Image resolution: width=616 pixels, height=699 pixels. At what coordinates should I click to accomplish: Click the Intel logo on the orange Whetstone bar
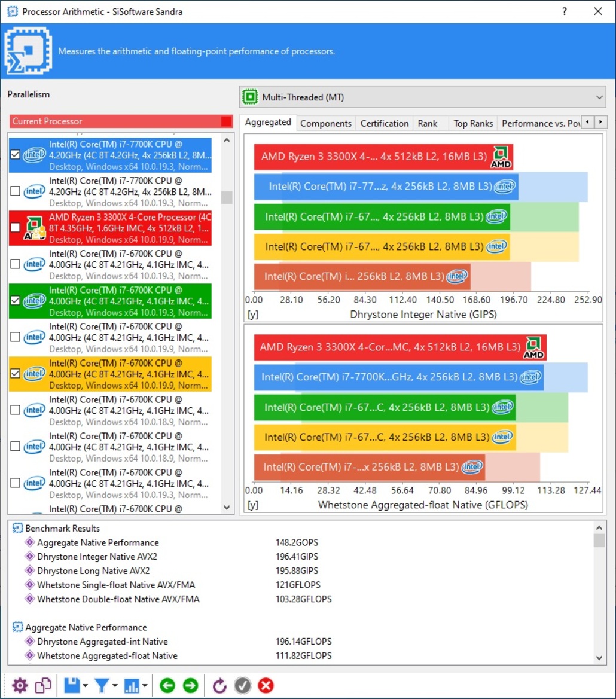tap(472, 467)
